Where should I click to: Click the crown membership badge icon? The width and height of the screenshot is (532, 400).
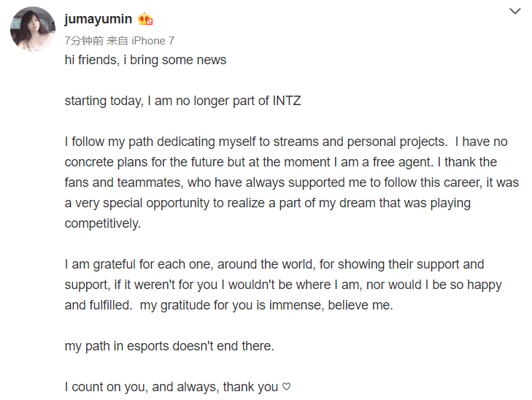[145, 19]
